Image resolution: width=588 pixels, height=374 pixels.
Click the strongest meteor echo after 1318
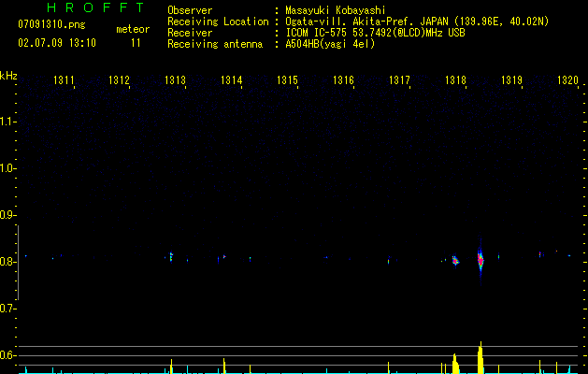(480, 260)
